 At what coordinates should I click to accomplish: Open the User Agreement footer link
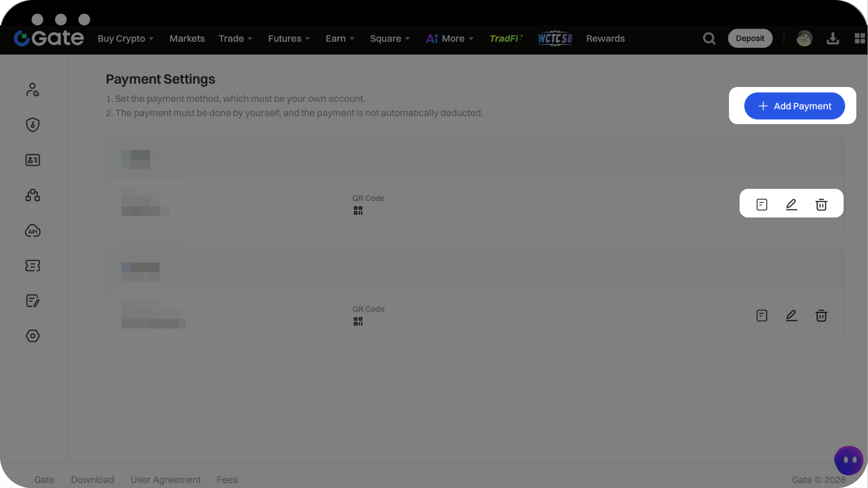166,480
